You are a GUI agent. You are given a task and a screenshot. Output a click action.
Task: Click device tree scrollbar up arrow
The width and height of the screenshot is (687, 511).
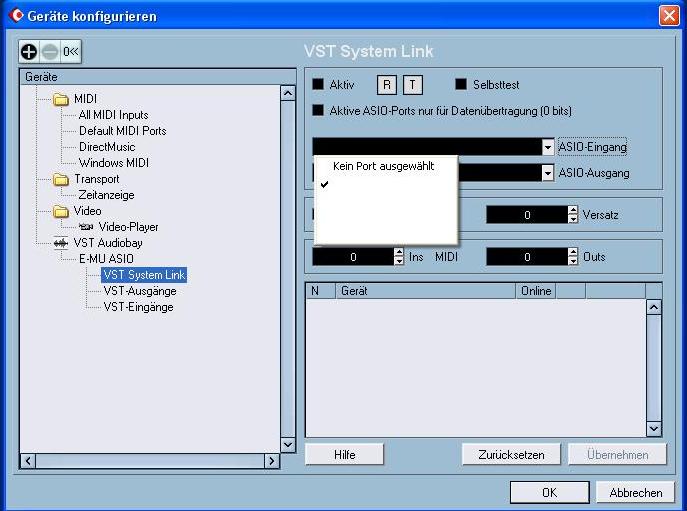pos(287,93)
